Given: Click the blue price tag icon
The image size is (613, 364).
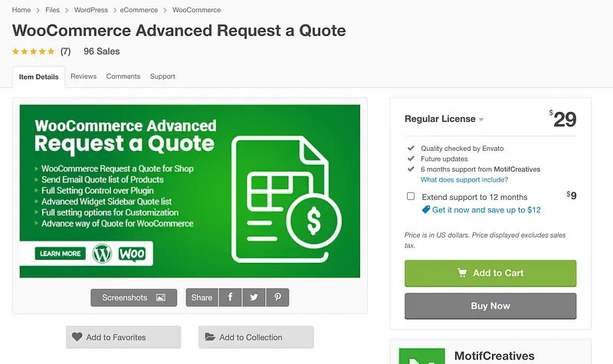Looking at the screenshot, I should click(426, 209).
